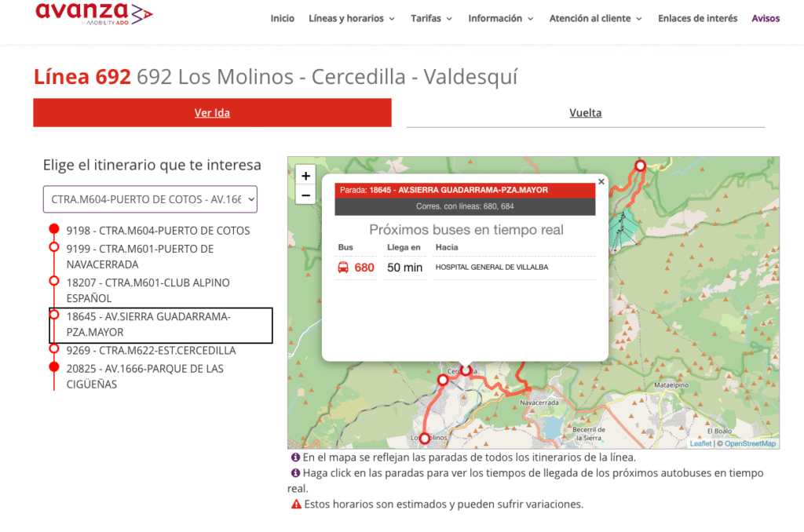Zoom in on the map
The image size is (804, 532).
click(306, 176)
